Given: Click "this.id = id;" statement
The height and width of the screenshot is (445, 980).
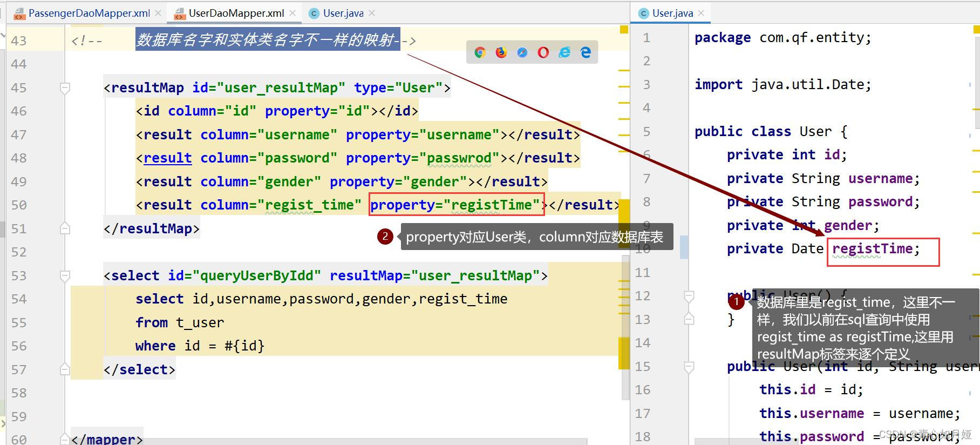Looking at the screenshot, I should click(x=812, y=389).
